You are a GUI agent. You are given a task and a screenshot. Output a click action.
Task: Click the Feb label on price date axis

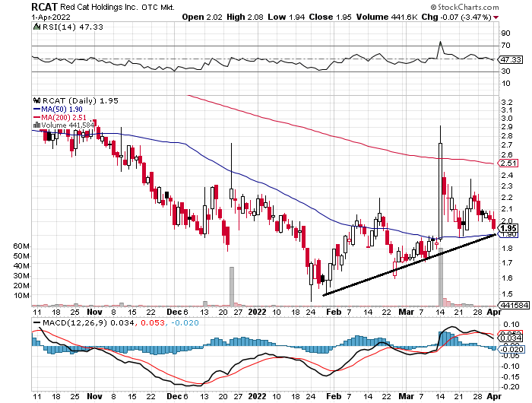point(334,312)
